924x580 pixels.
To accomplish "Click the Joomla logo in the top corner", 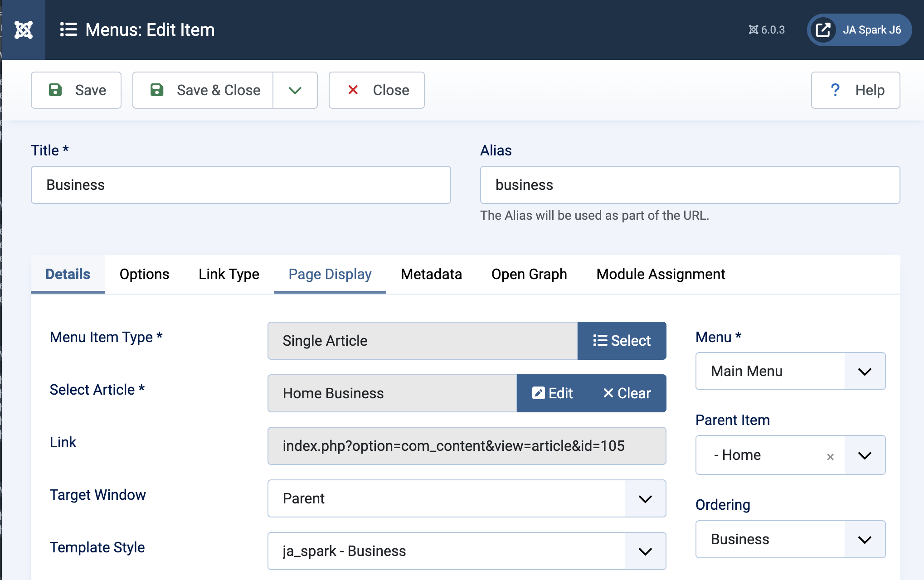I will point(23,29).
